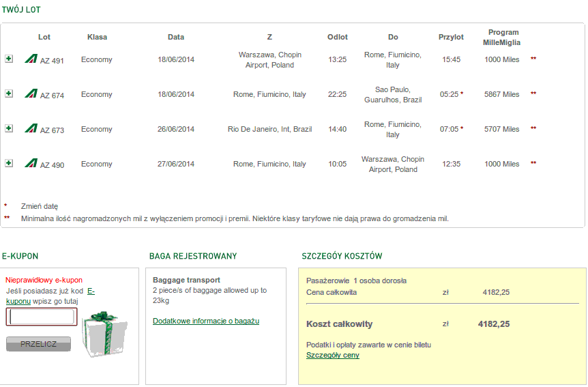Click the PRZELICZ button
The width and height of the screenshot is (588, 387).
[x=38, y=344]
